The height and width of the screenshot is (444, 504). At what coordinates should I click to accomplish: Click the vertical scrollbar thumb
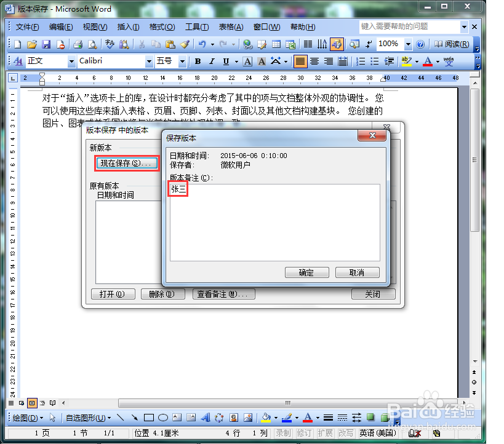coord(474,160)
